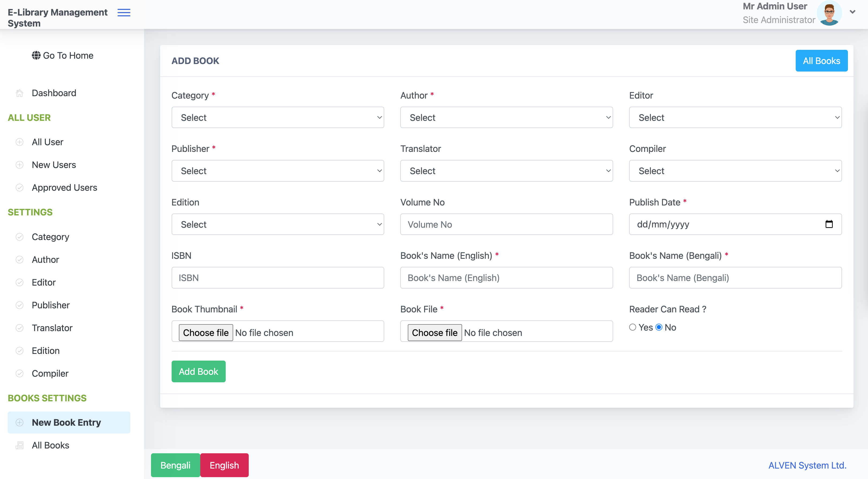Screen dimensions: 868x479
Task: Select No for Reader Can Read
Action: pyautogui.click(x=659, y=327)
